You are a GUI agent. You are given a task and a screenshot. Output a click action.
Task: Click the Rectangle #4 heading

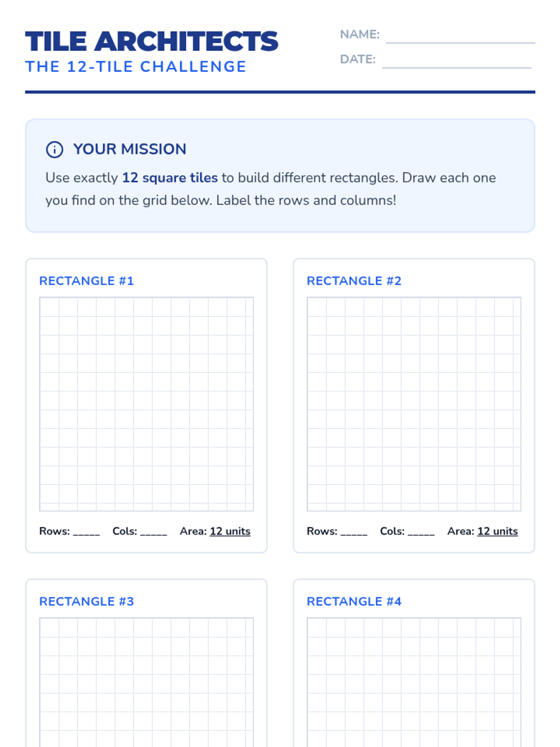[354, 601]
